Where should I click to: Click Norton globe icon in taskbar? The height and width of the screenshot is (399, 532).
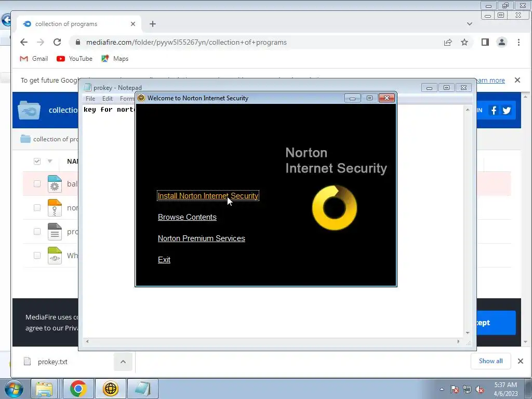click(x=111, y=389)
